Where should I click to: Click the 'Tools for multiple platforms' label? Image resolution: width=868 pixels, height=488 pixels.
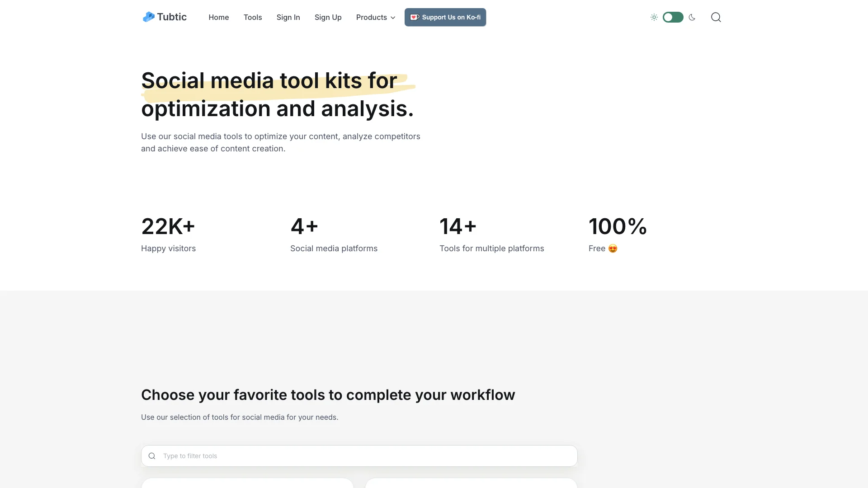pos(491,249)
